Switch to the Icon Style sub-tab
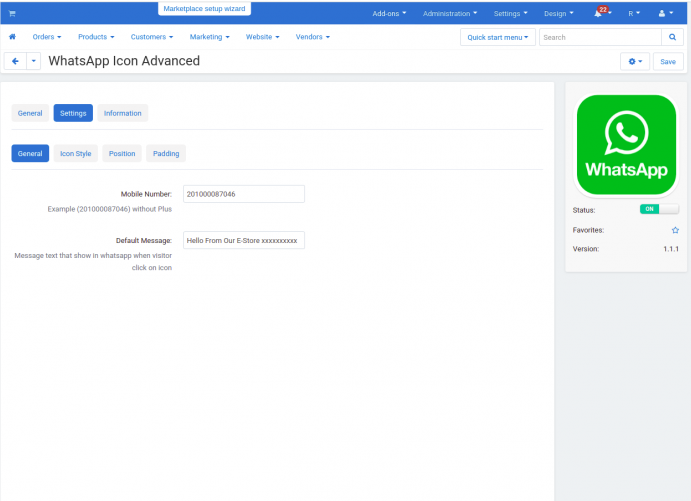 [x=75, y=153]
